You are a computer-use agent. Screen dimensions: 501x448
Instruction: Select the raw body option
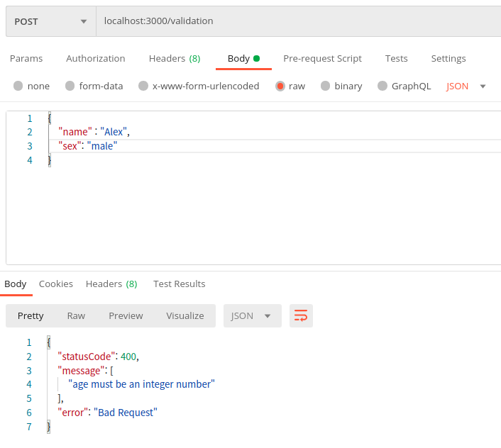pyautogui.click(x=290, y=86)
